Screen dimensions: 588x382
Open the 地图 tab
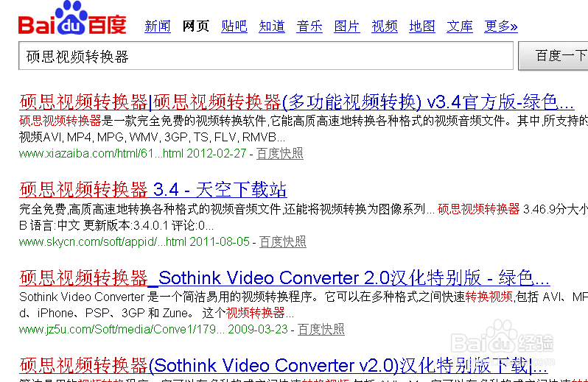pos(422,26)
